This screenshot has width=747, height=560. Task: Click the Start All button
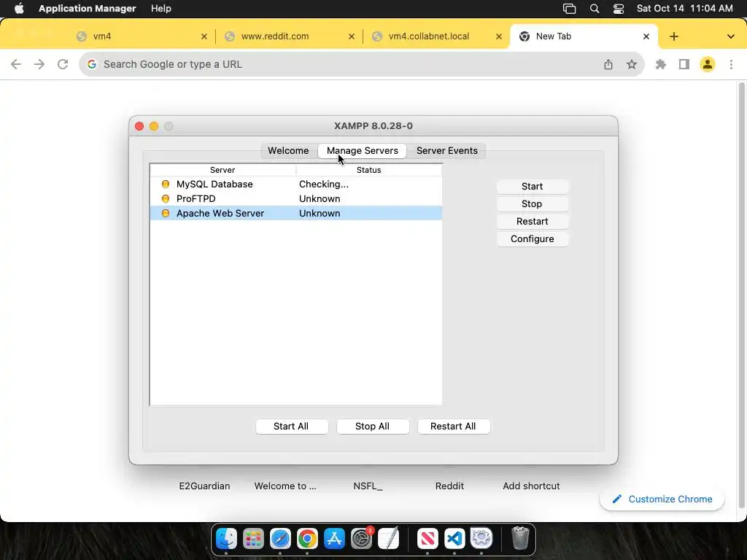pyautogui.click(x=291, y=426)
